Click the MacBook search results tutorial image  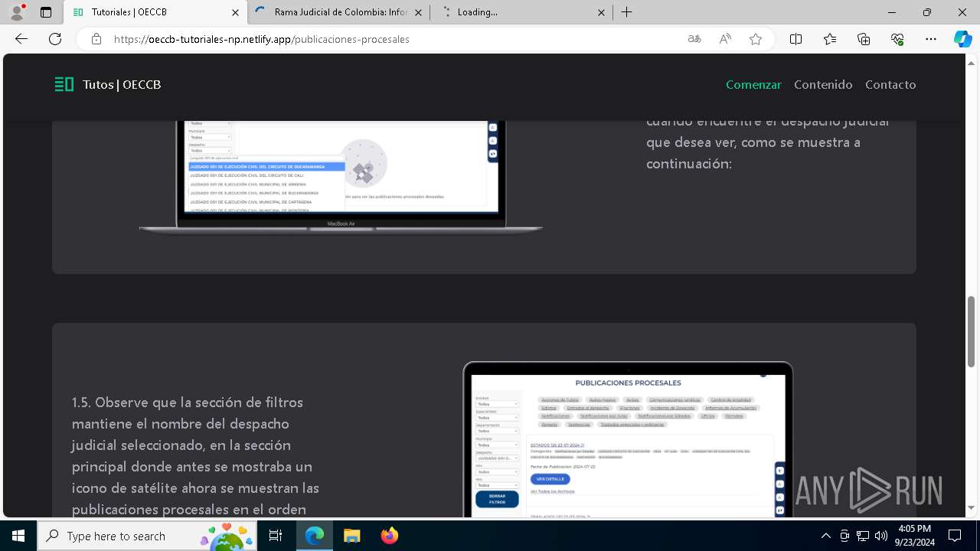(341, 176)
